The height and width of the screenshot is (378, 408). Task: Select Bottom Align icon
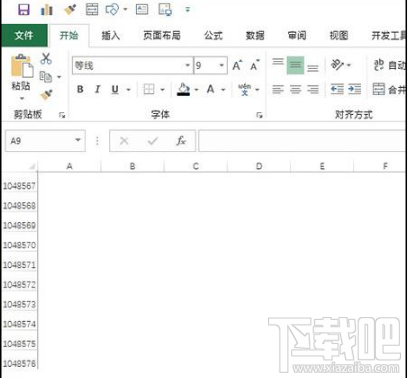pyautogui.click(x=313, y=68)
